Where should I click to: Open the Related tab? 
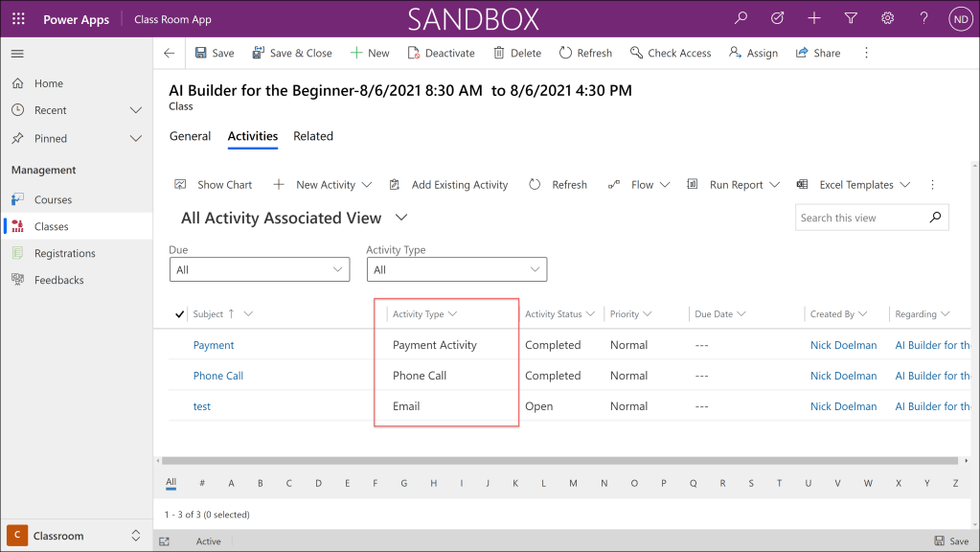pyautogui.click(x=313, y=136)
